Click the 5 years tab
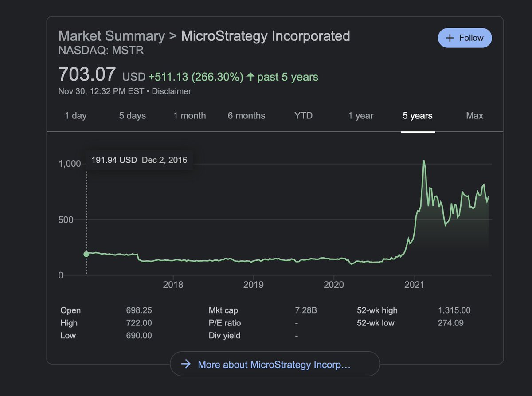 418,116
